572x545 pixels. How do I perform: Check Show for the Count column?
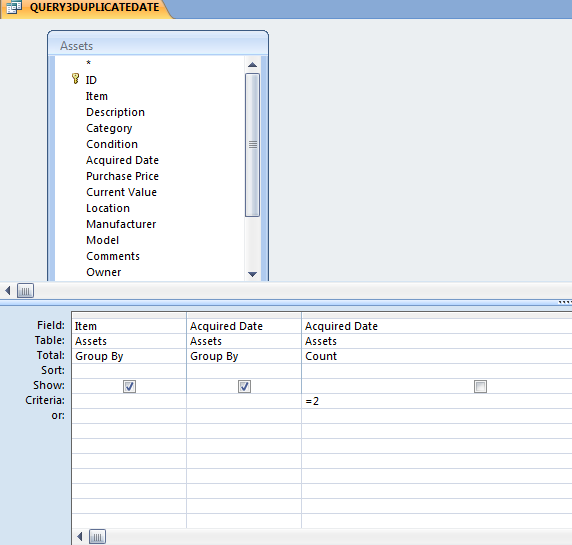pyautogui.click(x=480, y=386)
